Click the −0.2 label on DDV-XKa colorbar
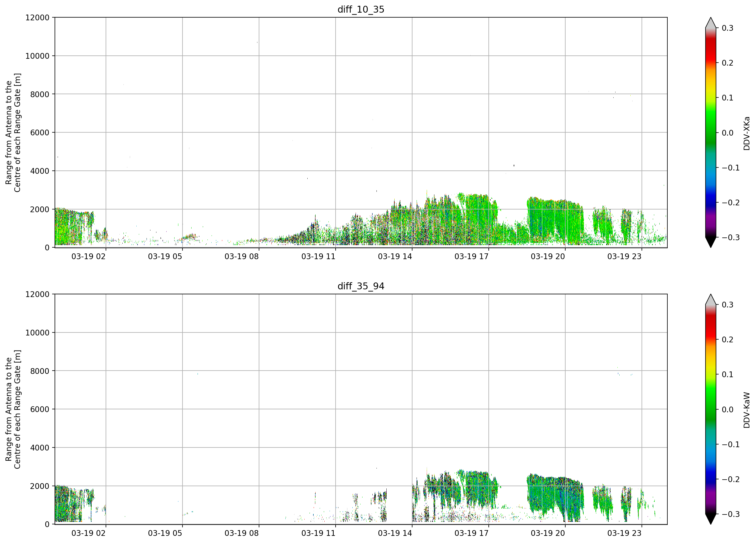Image resolution: width=756 pixels, height=543 pixels. [x=731, y=202]
